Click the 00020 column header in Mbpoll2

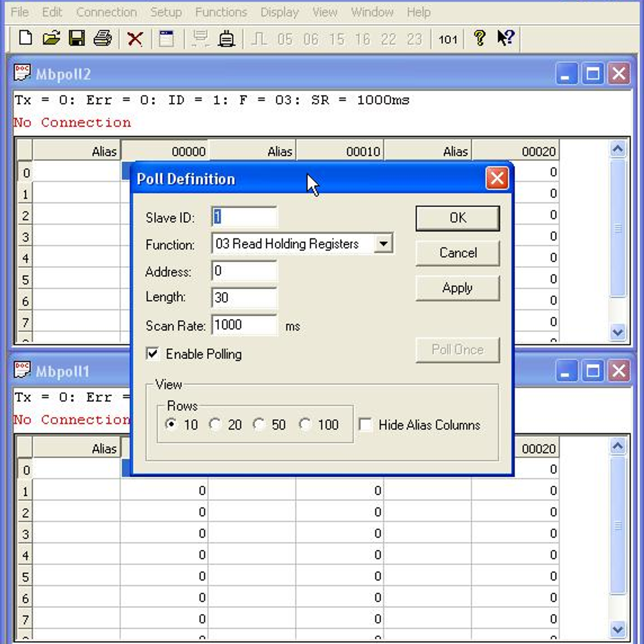[x=515, y=151]
